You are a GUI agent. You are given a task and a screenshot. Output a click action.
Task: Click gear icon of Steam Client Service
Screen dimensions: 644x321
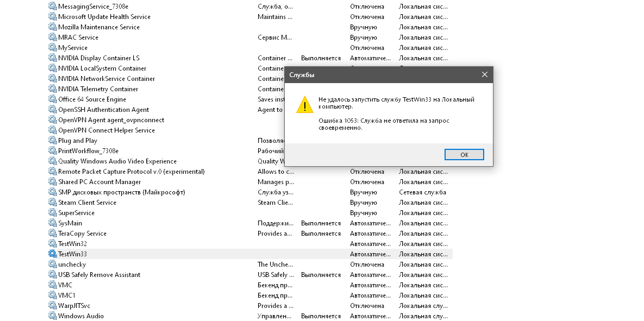(x=52, y=203)
